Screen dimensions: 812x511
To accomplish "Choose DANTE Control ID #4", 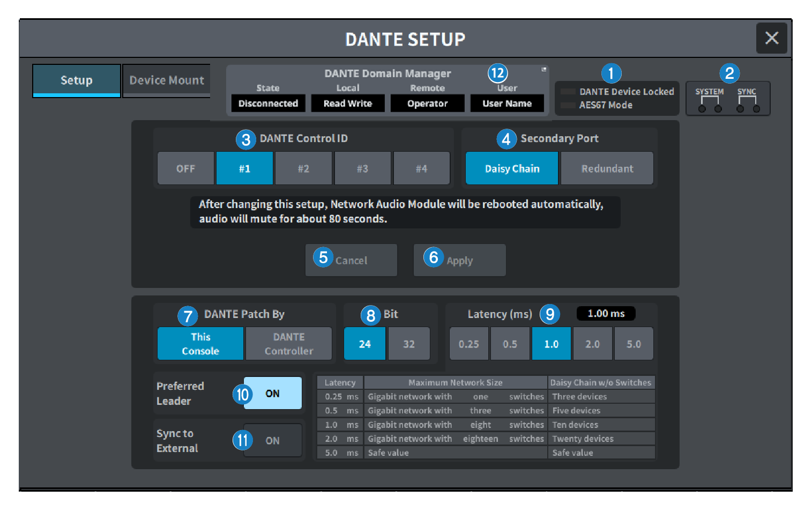I will click(421, 168).
